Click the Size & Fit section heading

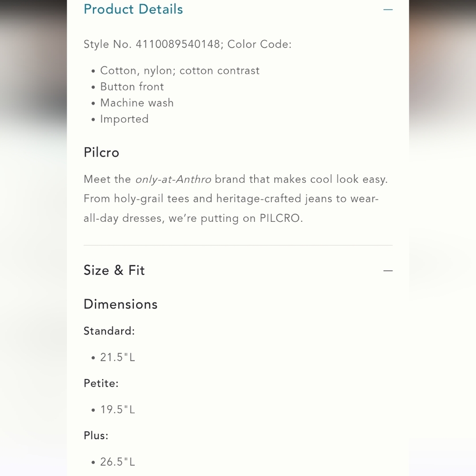[x=114, y=270]
